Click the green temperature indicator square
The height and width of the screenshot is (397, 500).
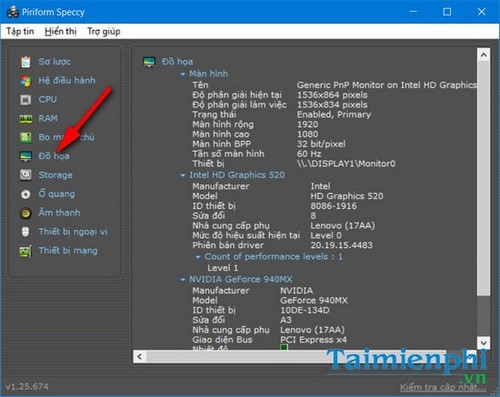[x=284, y=348]
